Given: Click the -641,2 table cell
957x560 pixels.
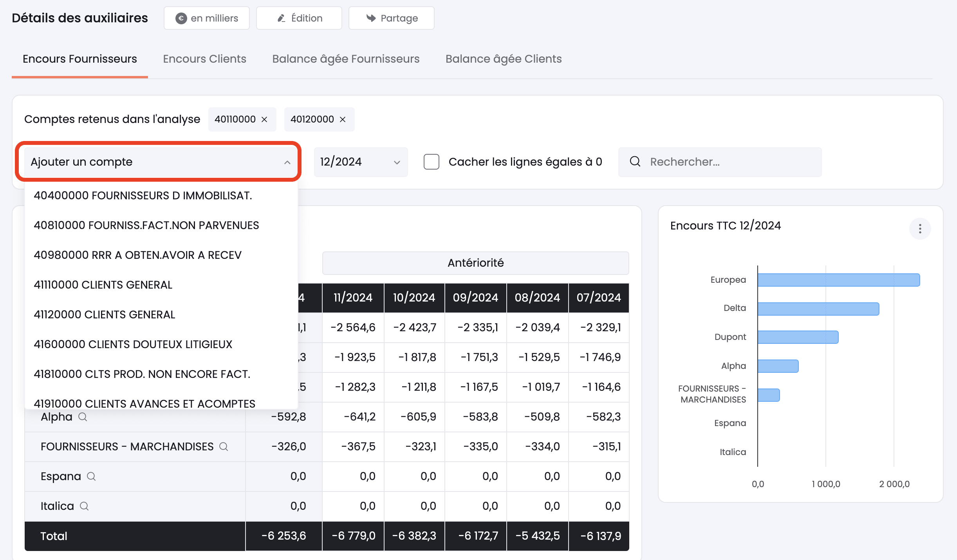Looking at the screenshot, I should [x=353, y=417].
